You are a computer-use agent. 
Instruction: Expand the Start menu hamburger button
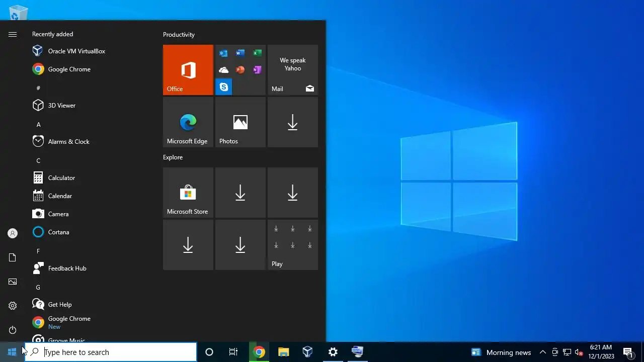(13, 34)
